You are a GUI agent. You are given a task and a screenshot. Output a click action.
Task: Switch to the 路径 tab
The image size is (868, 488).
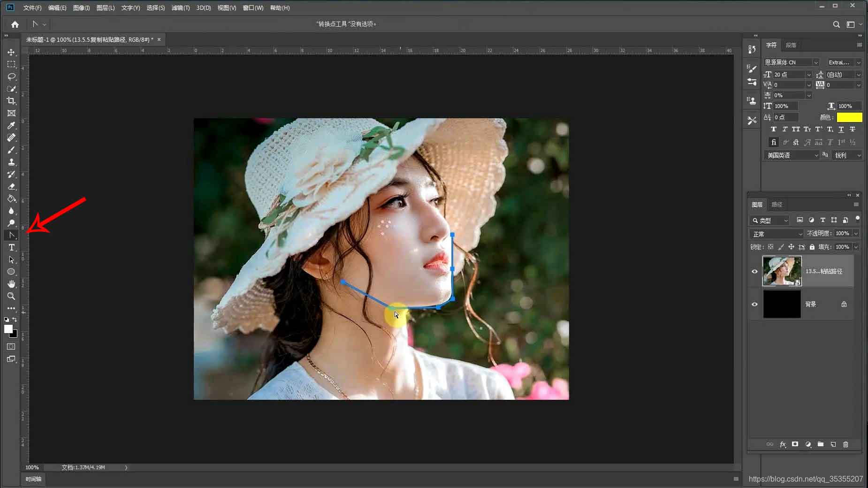click(777, 205)
